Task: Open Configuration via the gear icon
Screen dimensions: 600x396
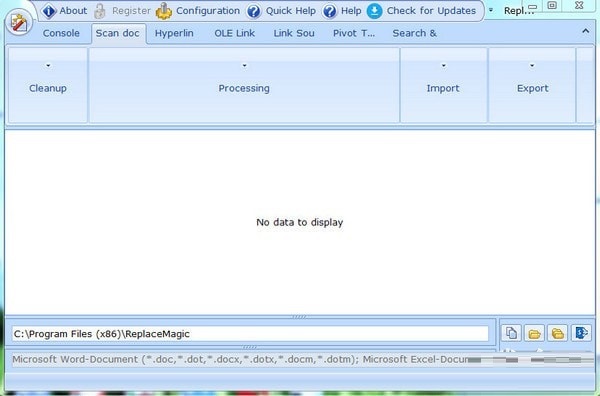Action: pos(164,11)
